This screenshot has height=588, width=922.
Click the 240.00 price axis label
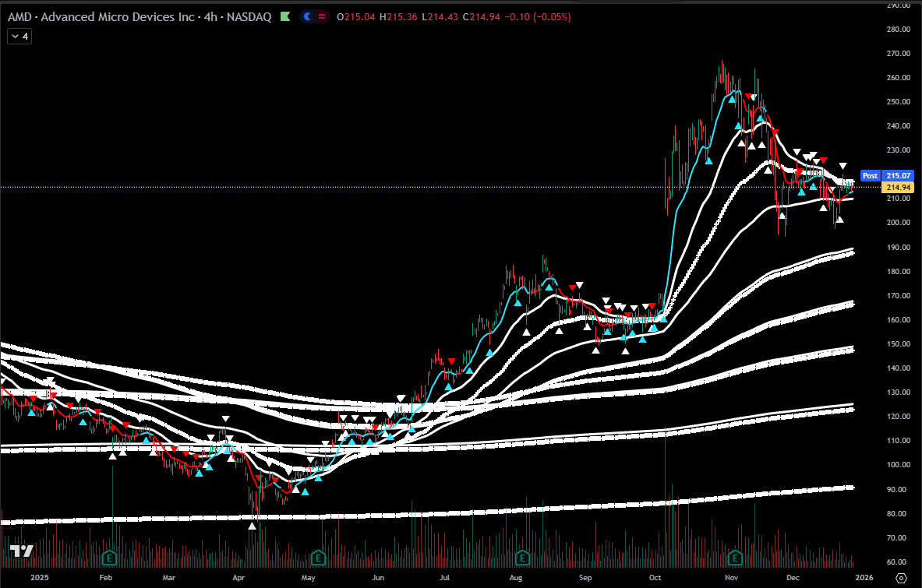point(898,125)
